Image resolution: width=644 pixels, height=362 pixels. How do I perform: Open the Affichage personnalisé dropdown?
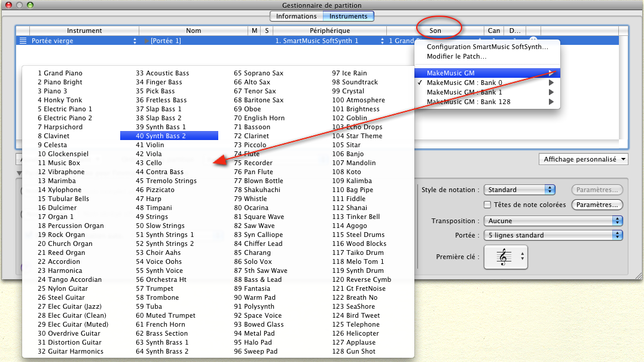(x=583, y=159)
